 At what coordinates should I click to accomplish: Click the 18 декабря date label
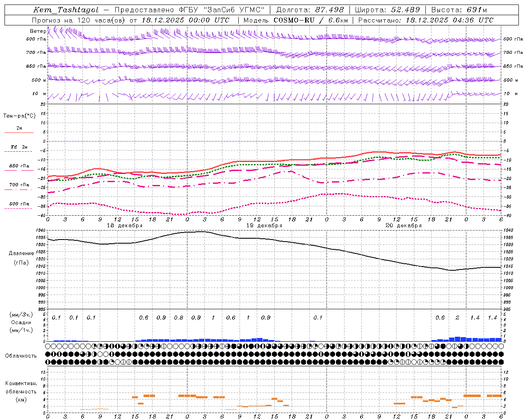[125, 226]
